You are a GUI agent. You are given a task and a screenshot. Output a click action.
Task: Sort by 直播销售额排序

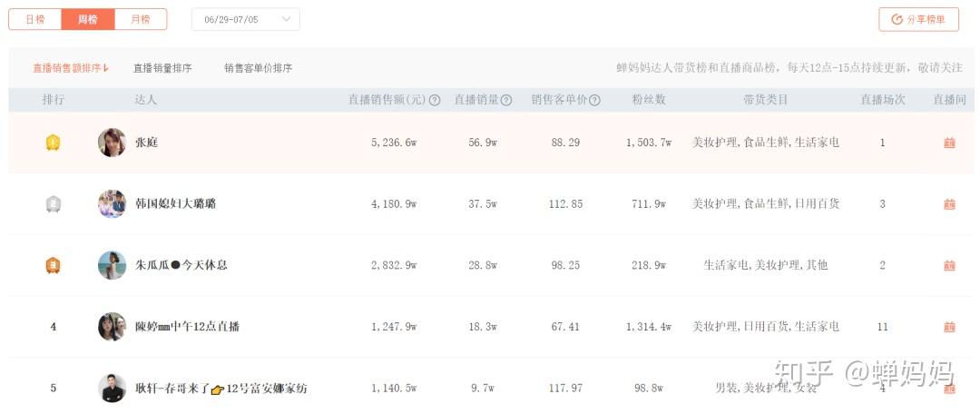(70, 68)
